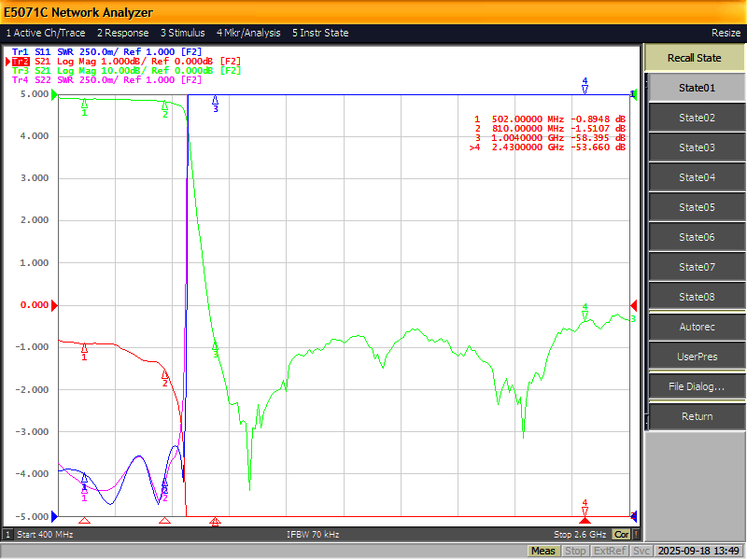Open the Response menu
This screenshot has height=560, width=747.
pos(123,33)
